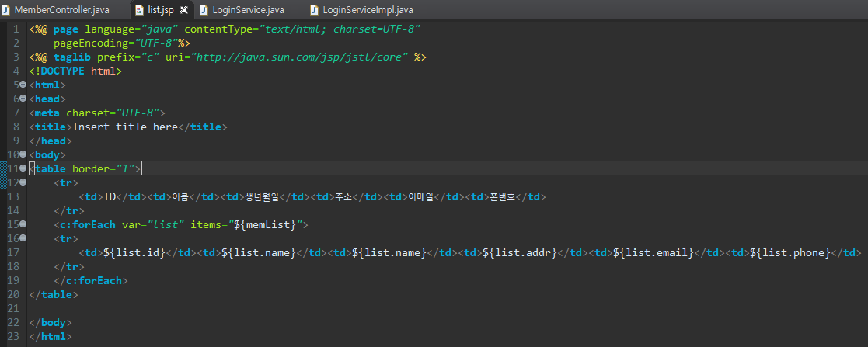Click the ${memList} items expression
The width and height of the screenshot is (868, 347).
[x=264, y=224]
